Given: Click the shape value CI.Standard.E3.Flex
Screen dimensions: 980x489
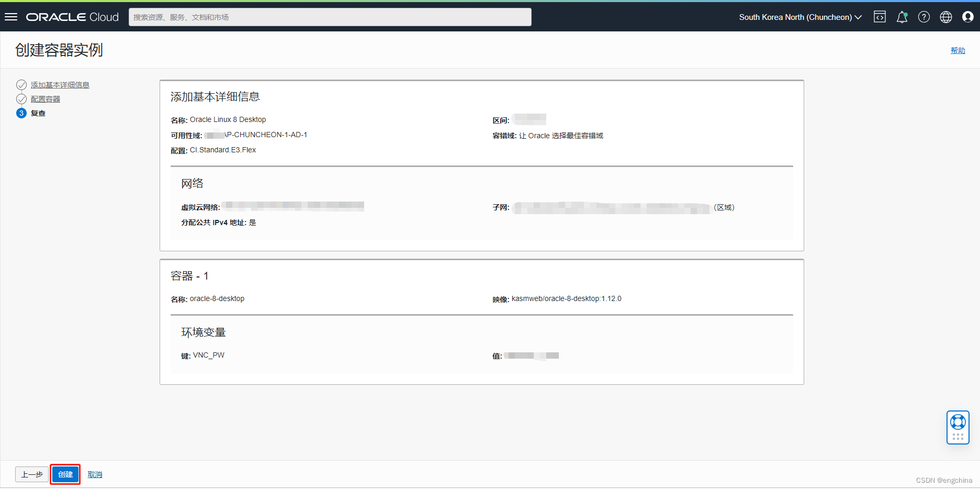Looking at the screenshot, I should [x=223, y=150].
